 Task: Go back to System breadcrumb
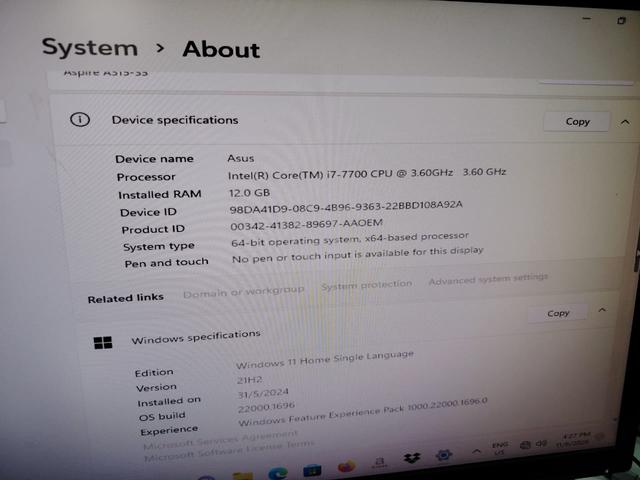click(90, 47)
